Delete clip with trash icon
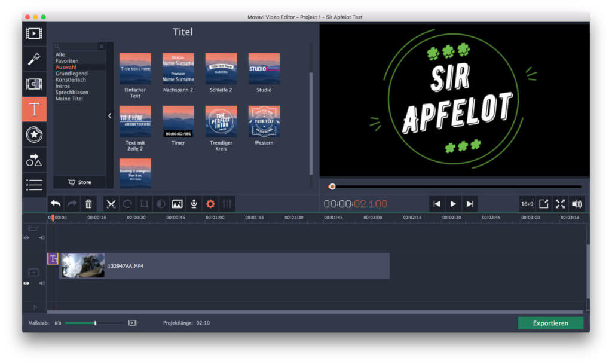 click(x=88, y=204)
